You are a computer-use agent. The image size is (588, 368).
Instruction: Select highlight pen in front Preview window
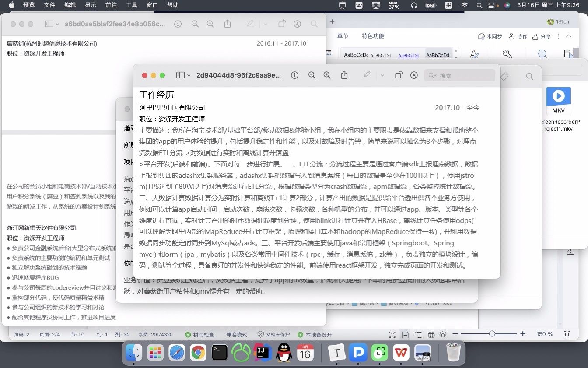pos(367,75)
